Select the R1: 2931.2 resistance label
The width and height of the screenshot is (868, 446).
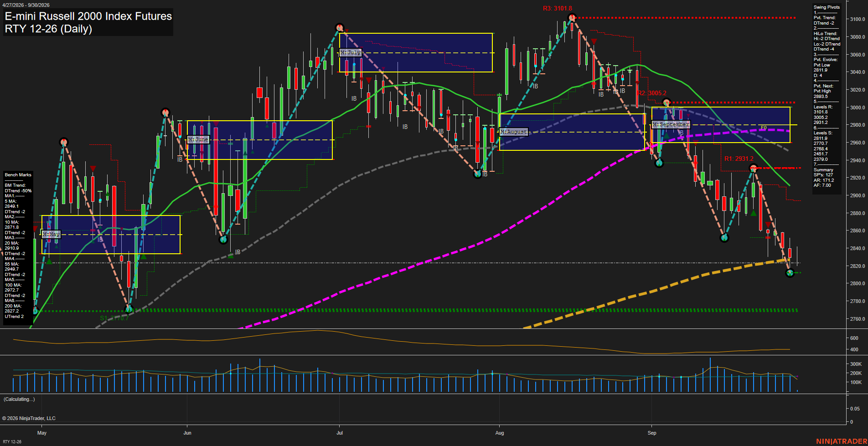pyautogui.click(x=739, y=159)
